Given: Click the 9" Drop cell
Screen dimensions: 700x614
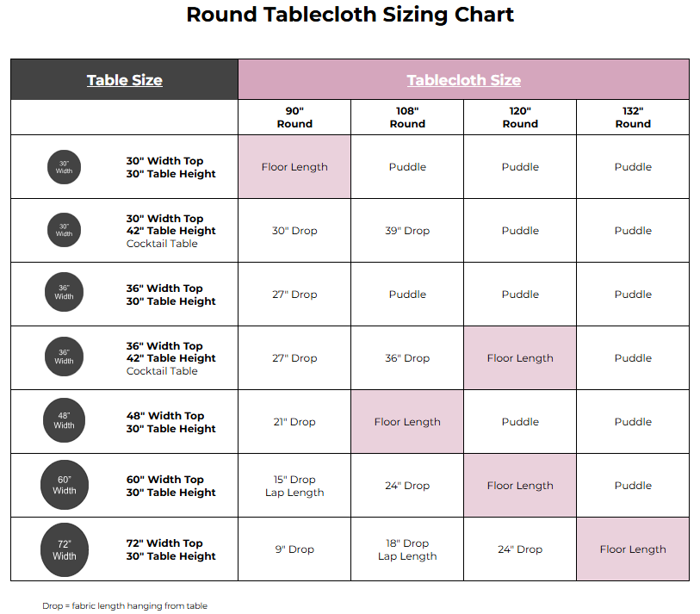Looking at the screenshot, I should [294, 549].
